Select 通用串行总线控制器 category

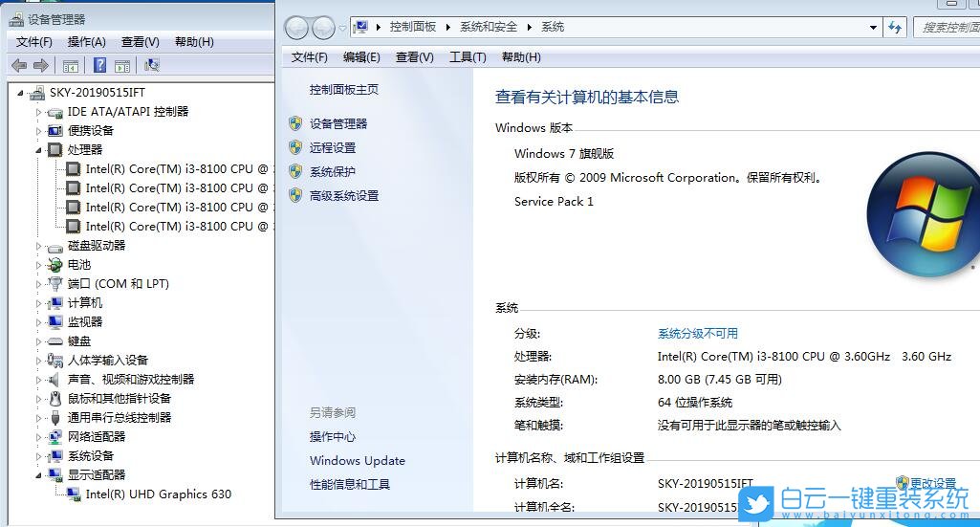120,418
